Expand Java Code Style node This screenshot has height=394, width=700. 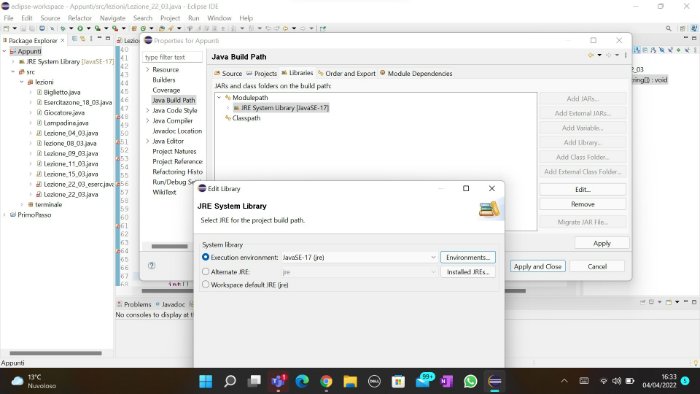[x=148, y=110]
